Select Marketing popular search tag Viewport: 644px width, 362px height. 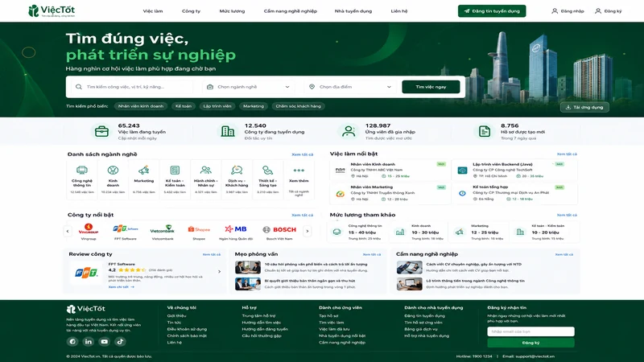tap(254, 106)
